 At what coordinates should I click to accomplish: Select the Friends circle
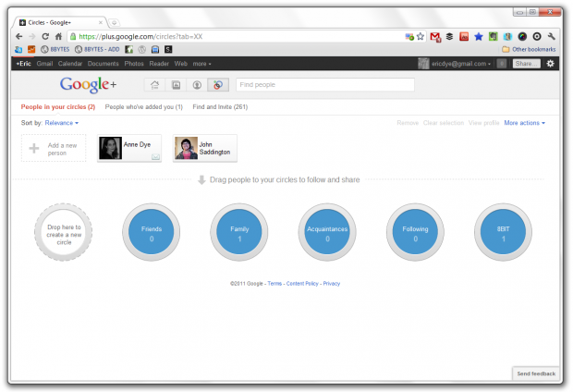tap(152, 232)
